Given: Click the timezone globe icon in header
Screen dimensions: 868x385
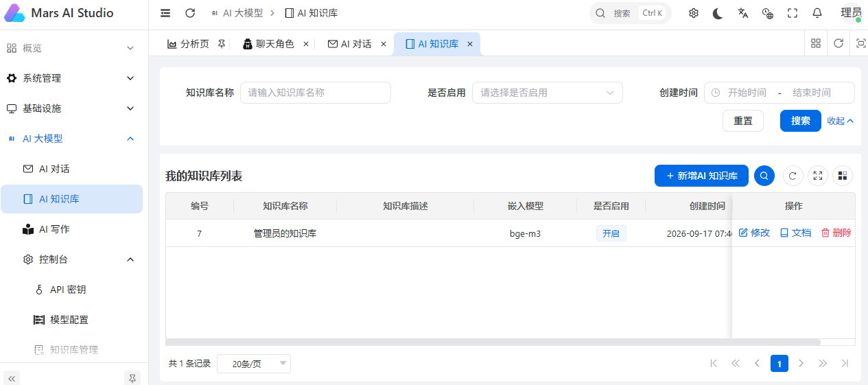Looking at the screenshot, I should 768,13.
